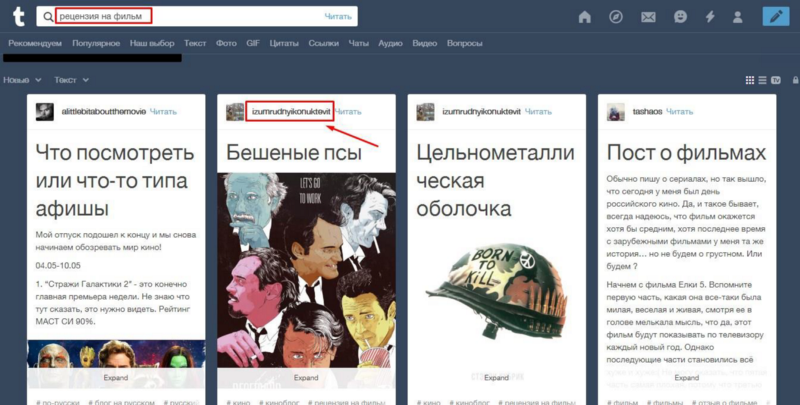
Task: Follow alittlebitaboutthemovie via Читать link
Action: 163,112
